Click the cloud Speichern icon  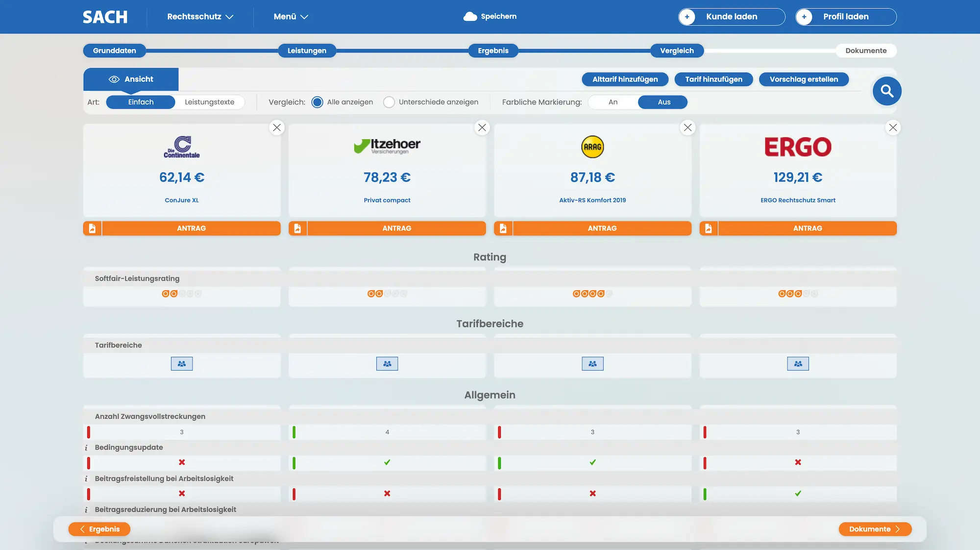pyautogui.click(x=470, y=17)
